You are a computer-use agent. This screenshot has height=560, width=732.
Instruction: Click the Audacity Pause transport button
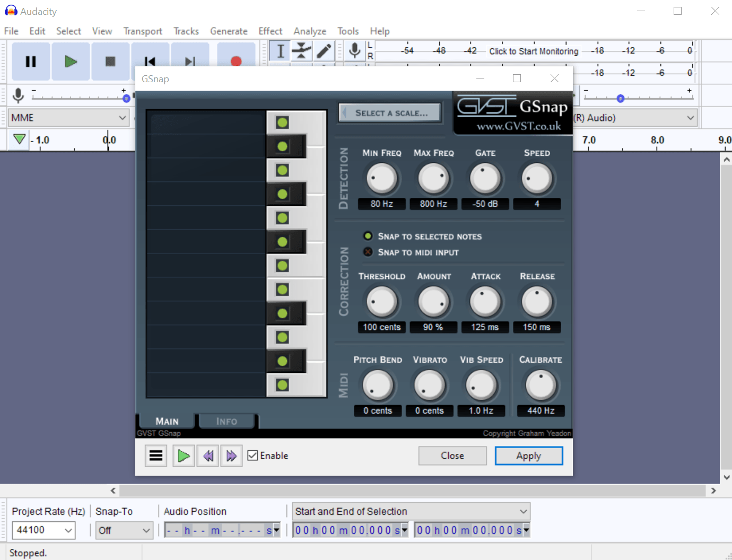pyautogui.click(x=31, y=62)
